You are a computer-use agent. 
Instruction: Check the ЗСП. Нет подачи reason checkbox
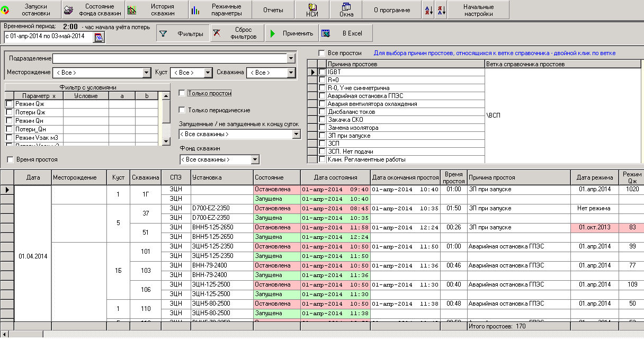[323, 151]
